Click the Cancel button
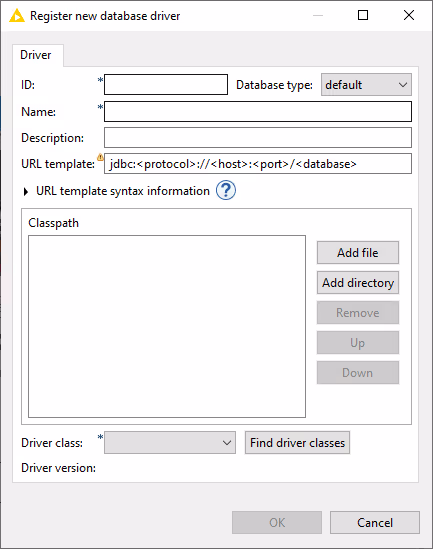Viewport: 433px width, 549px height. [x=375, y=522]
